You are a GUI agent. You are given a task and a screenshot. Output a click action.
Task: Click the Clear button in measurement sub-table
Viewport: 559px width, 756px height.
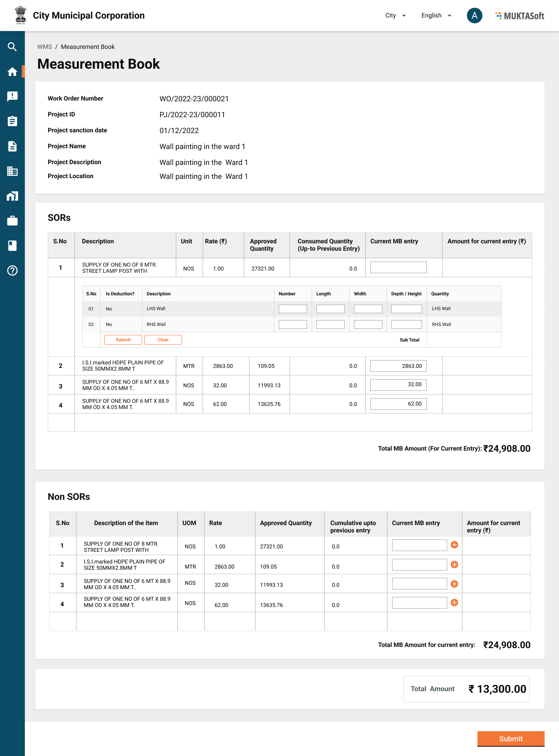pos(163,340)
